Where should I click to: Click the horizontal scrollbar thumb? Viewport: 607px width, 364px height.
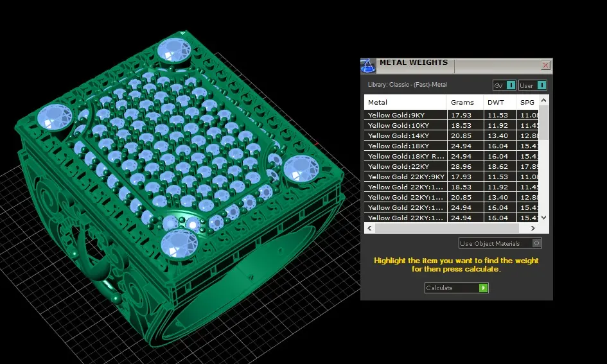pyautogui.click(x=446, y=229)
